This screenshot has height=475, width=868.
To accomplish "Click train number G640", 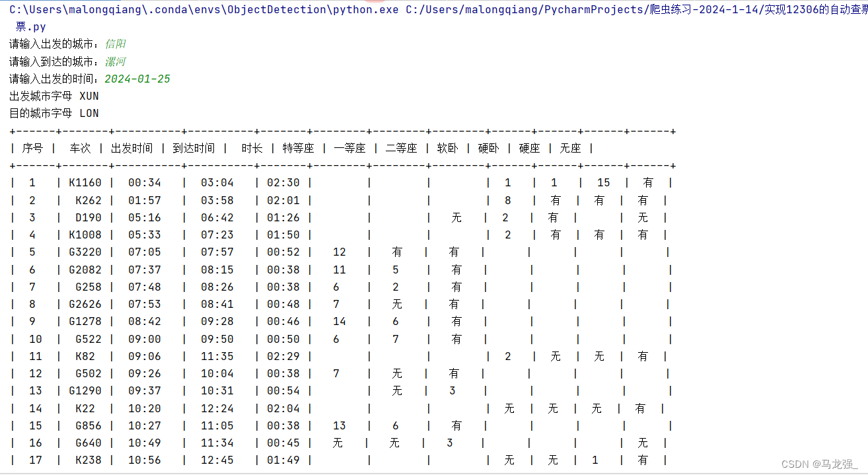I will 89,443.
